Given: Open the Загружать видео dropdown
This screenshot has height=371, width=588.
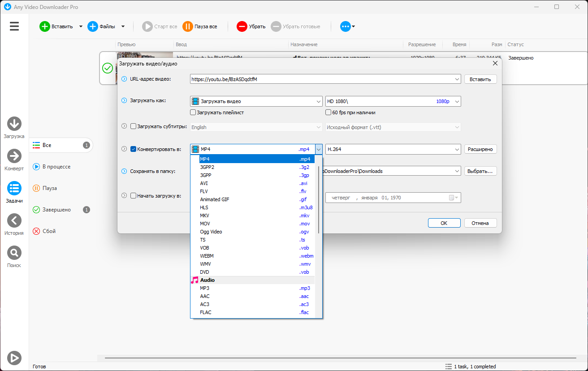Looking at the screenshot, I should [318, 101].
